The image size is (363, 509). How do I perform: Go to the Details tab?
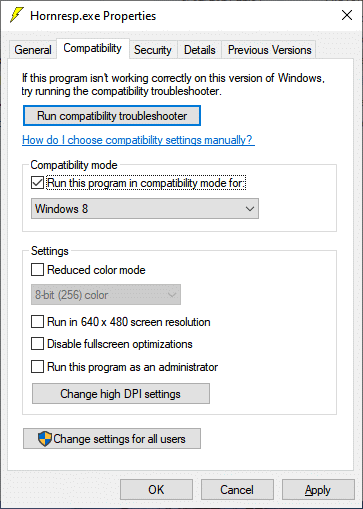(x=200, y=50)
